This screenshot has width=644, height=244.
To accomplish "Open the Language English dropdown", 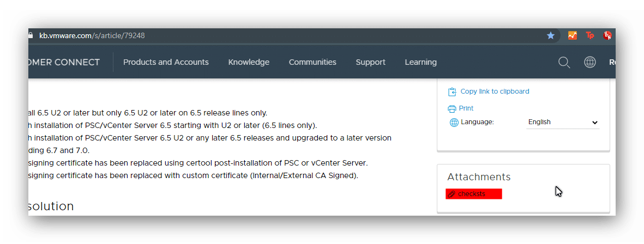I will tap(563, 122).
